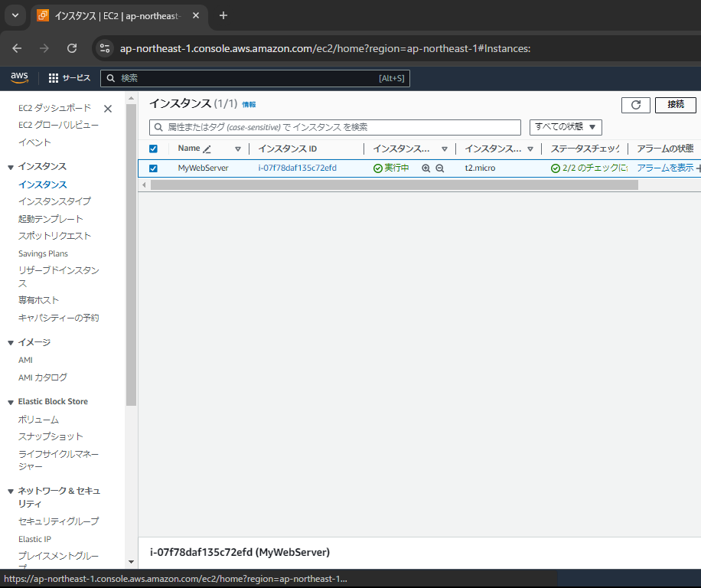The height and width of the screenshot is (588, 701).
Task: Reload the page with browser refresh icon
Action: tap(72, 48)
